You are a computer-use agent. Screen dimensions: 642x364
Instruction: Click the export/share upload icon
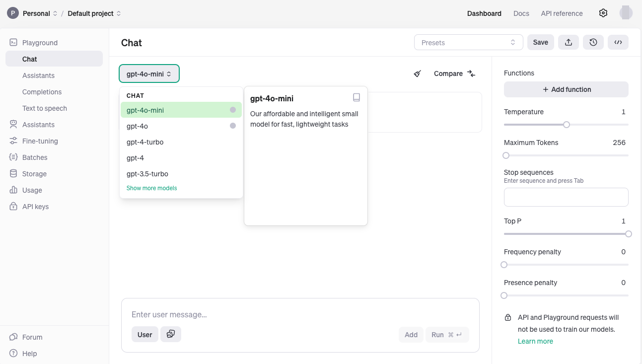tap(569, 43)
